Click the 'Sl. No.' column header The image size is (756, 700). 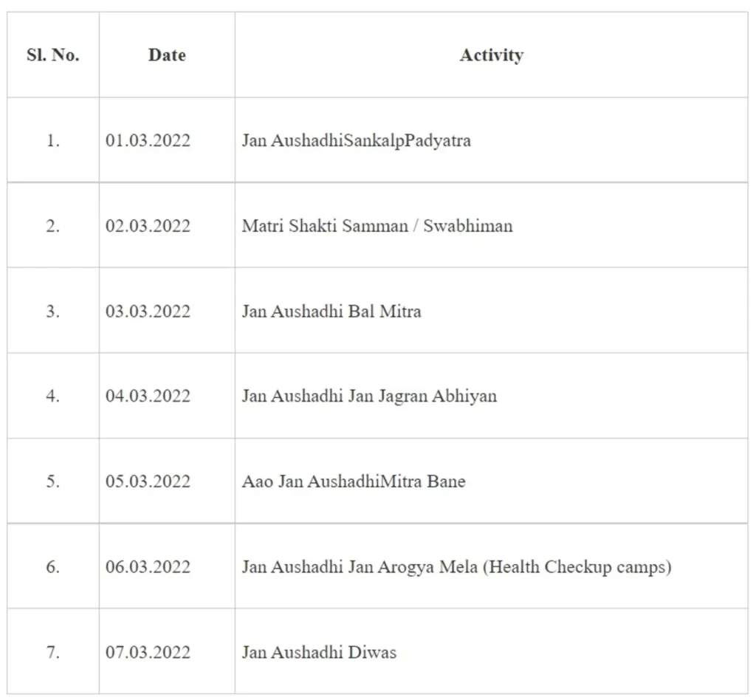click(x=53, y=55)
